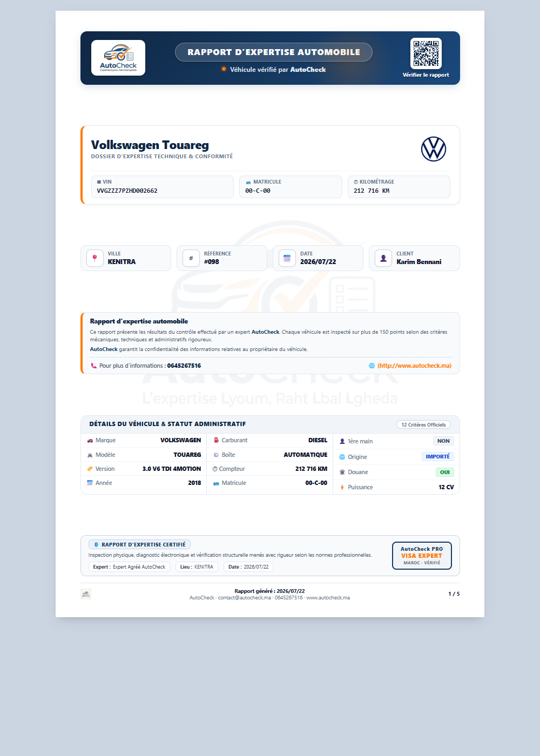Click the TOUAREG value in Modèle row
Viewport: 540px width, 756px height.
click(x=187, y=455)
